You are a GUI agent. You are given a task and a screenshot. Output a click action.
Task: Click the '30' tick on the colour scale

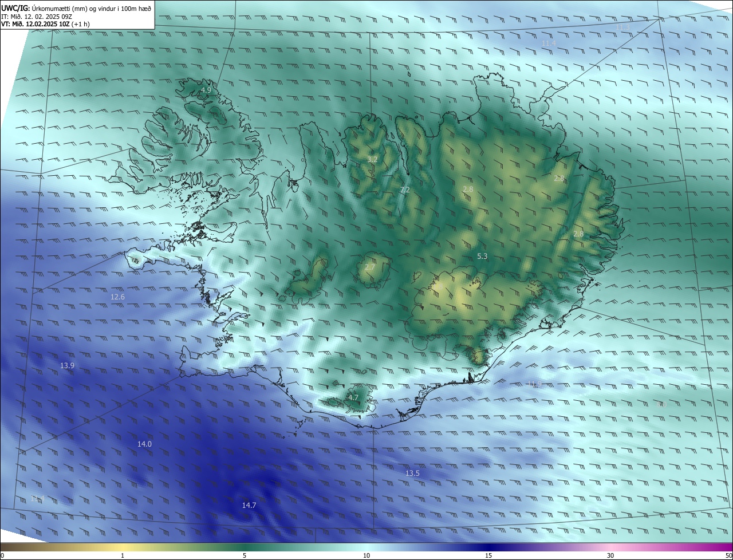pos(610,555)
